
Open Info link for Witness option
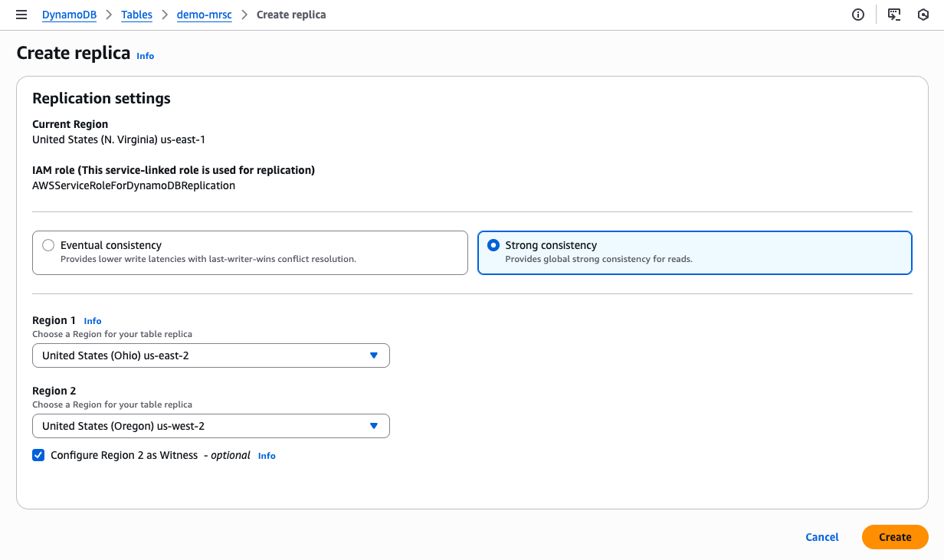point(267,456)
